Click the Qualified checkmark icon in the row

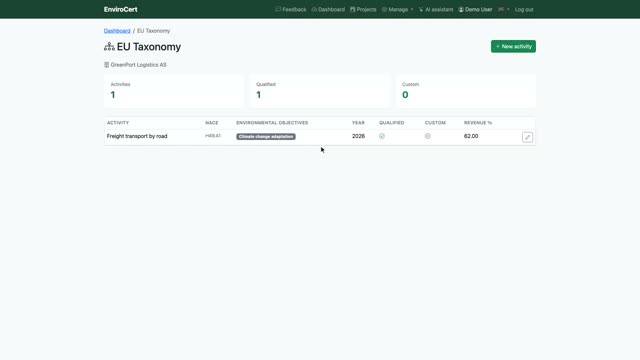point(382,136)
